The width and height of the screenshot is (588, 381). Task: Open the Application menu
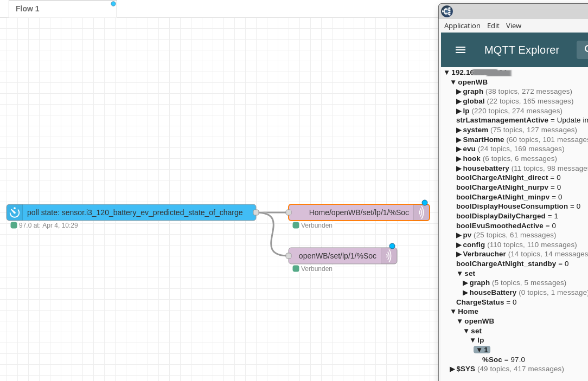462,25
